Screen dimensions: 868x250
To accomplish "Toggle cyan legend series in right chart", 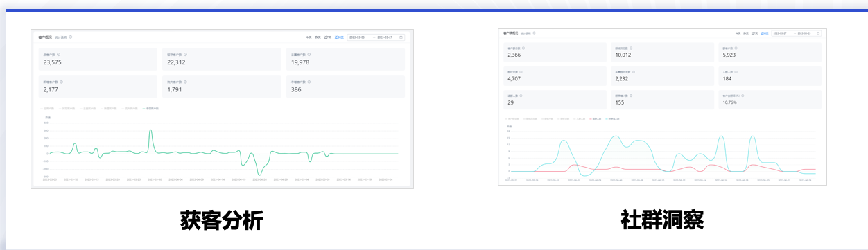I will (x=613, y=118).
